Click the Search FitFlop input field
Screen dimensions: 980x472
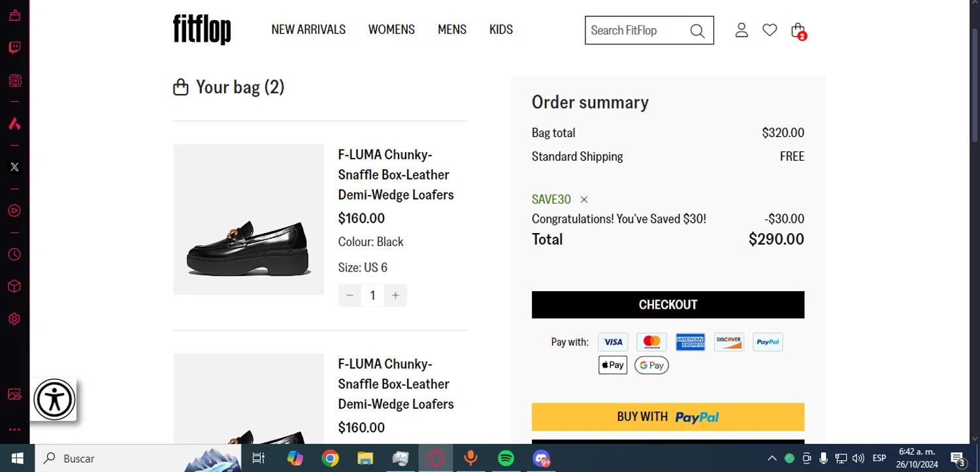(x=634, y=31)
